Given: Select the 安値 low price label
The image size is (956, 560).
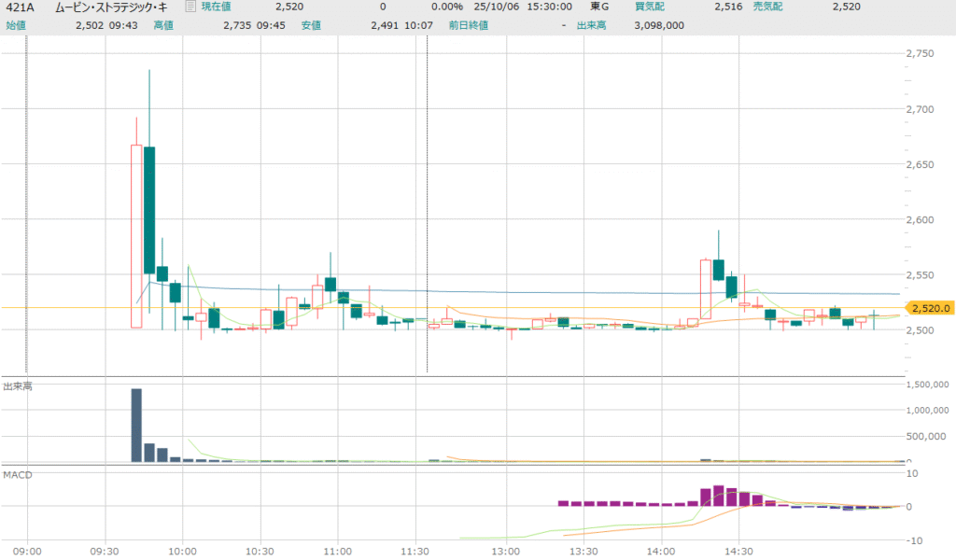Looking at the screenshot, I should click(x=311, y=25).
